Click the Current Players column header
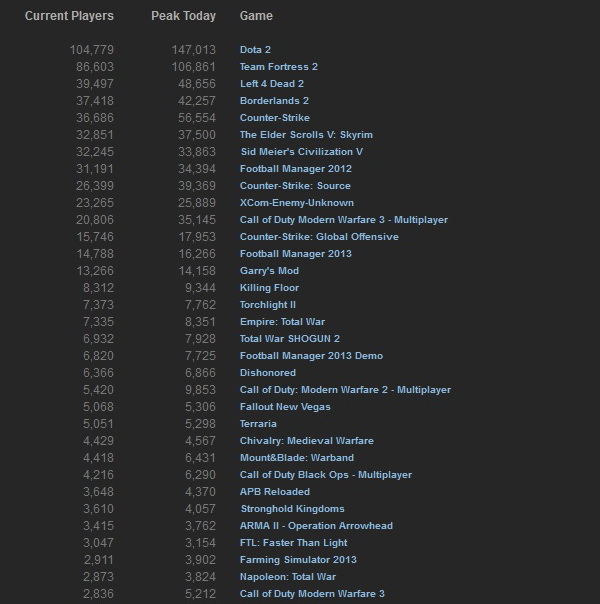Screen dimensions: 600x604 click(69, 16)
